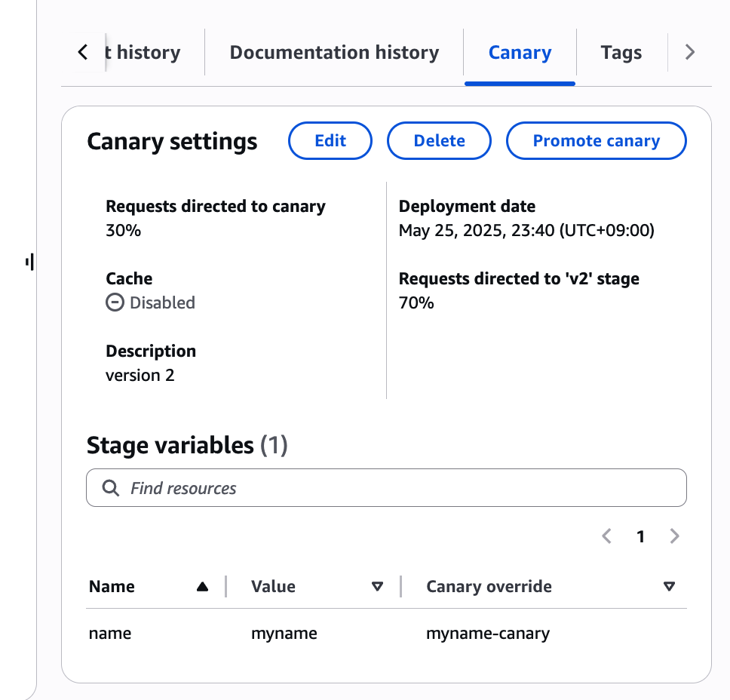The image size is (730, 700).
Task: Go to previous page of stage variables
Action: (x=606, y=536)
